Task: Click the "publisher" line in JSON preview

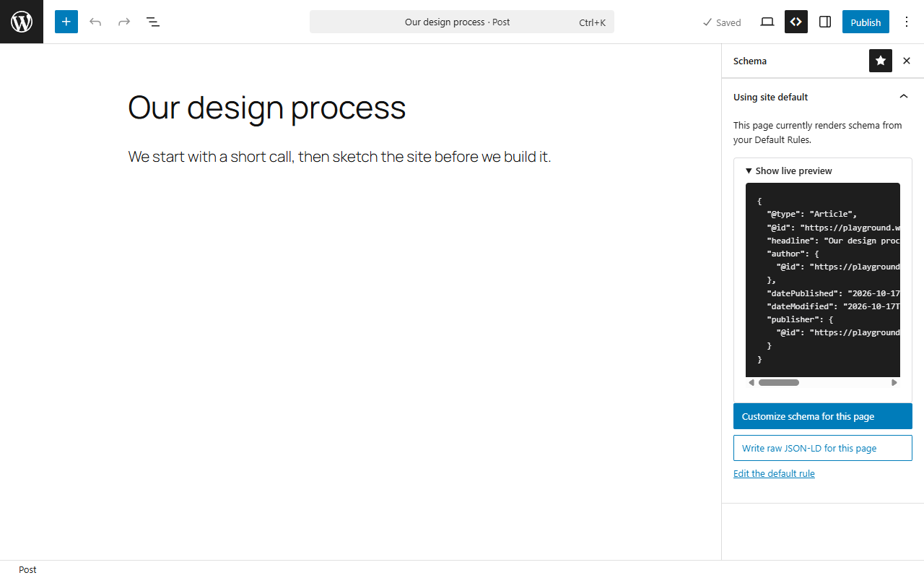Action: [x=800, y=319]
